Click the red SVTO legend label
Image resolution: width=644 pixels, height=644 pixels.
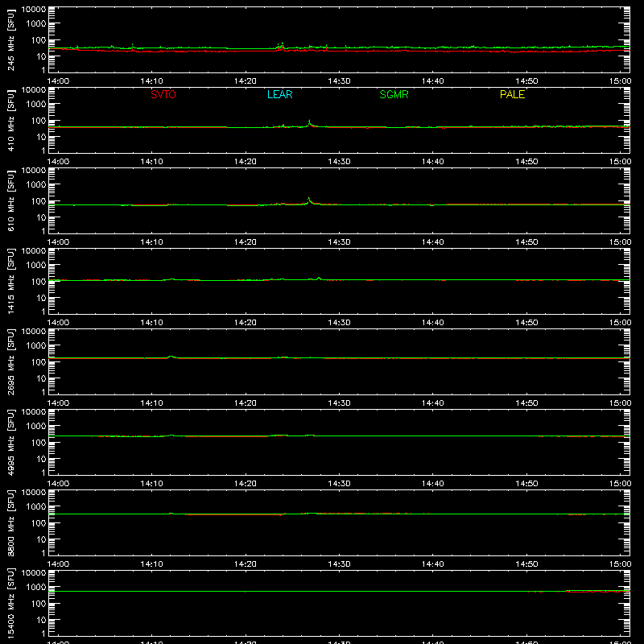tap(163, 94)
